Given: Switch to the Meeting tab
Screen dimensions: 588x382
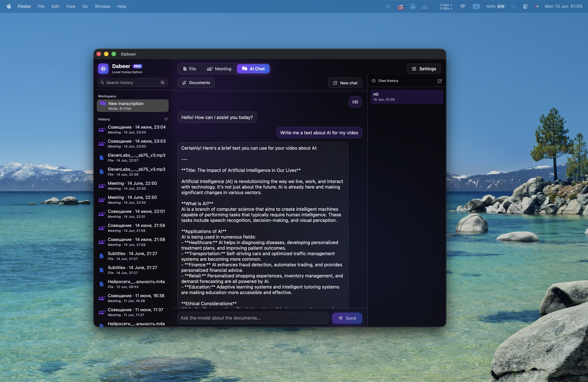Looking at the screenshot, I should coord(219,69).
